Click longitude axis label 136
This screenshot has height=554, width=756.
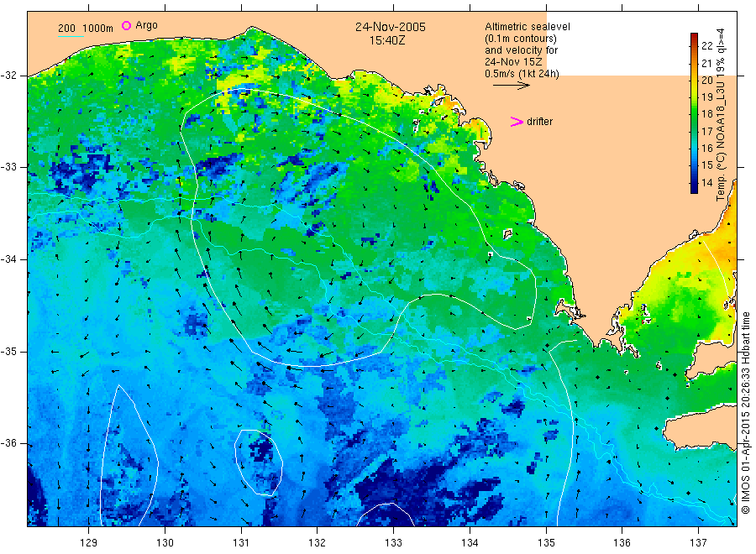pos(622,543)
